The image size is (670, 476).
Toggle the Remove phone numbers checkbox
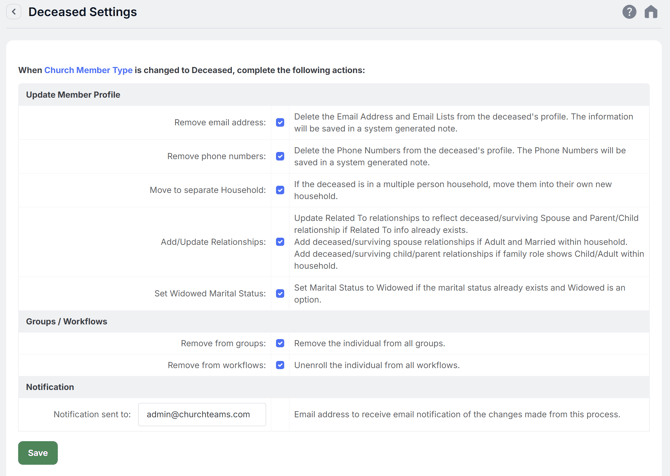(x=280, y=157)
